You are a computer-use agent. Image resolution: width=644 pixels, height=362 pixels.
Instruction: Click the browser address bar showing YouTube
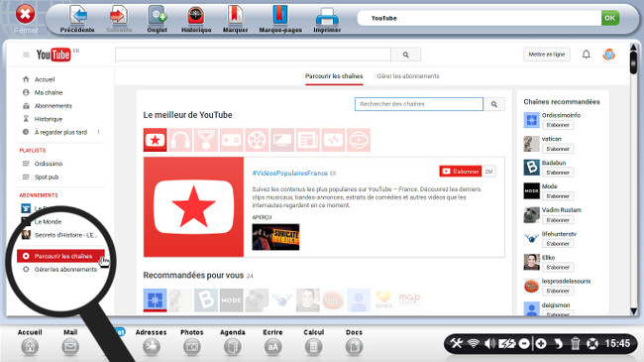[x=479, y=18]
